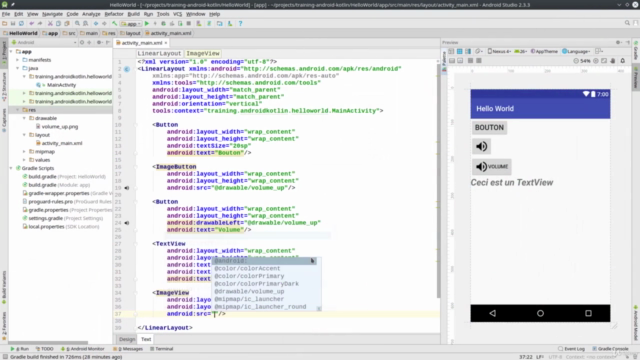Viewport: 640px width, 360px height.
Task: Open the Nexus 4 device dropdown
Action: (x=499, y=51)
